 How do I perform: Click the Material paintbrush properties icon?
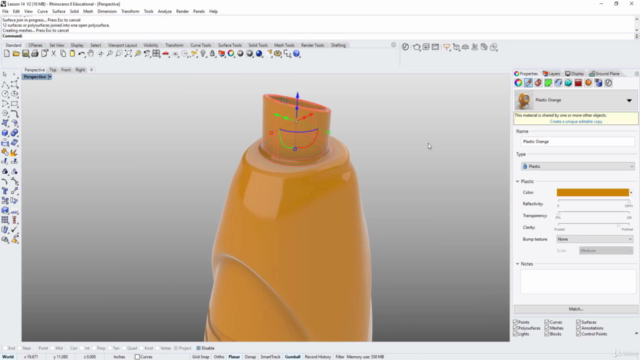pos(528,83)
